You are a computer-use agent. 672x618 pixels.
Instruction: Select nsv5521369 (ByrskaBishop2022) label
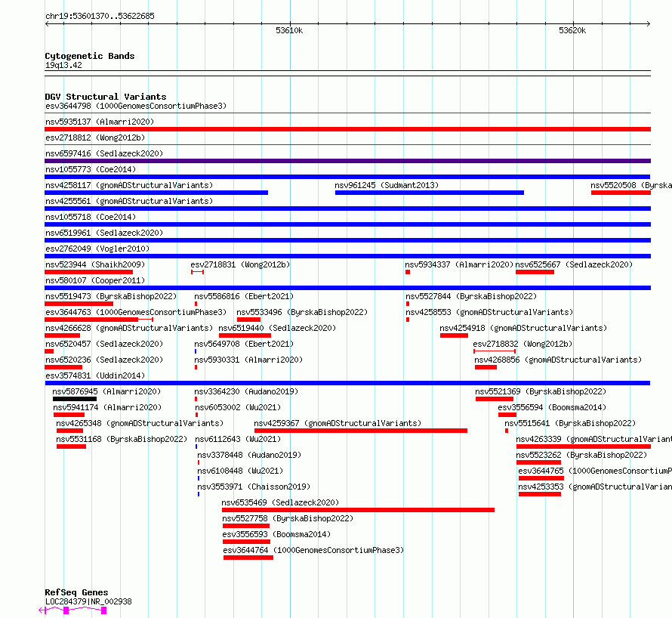point(541,391)
